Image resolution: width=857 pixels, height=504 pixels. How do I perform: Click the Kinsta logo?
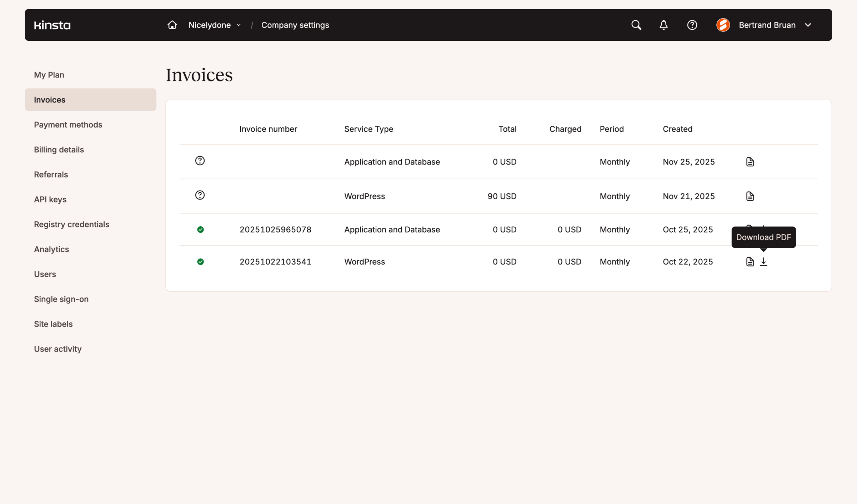point(52,25)
